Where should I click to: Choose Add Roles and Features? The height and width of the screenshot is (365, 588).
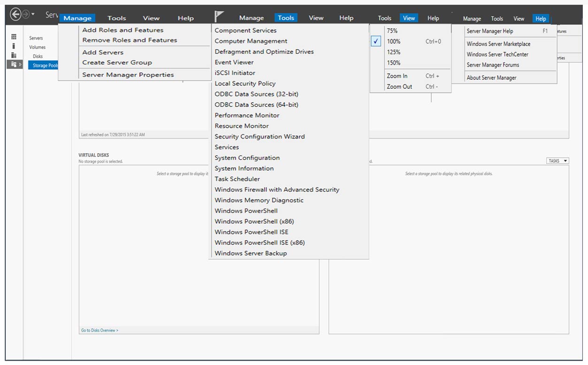[123, 30]
